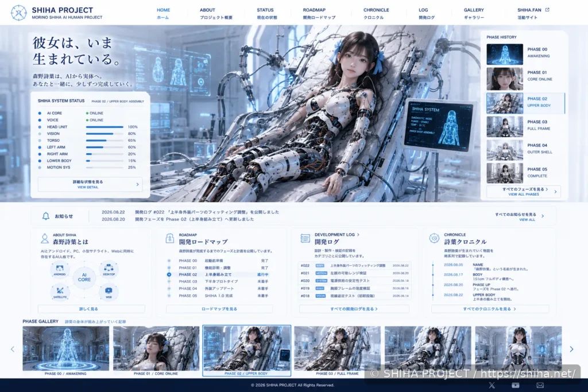Open the ANDROID node icon
The width and height of the screenshot is (588, 392).
pos(60,269)
